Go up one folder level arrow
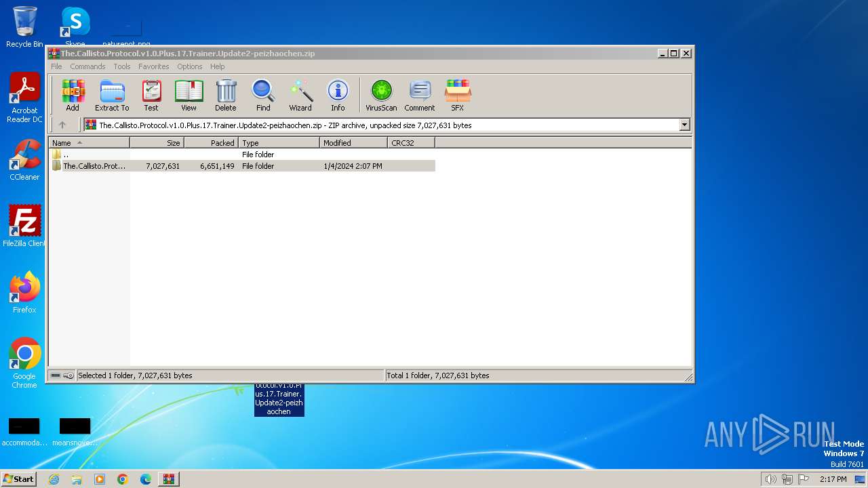 pyautogui.click(x=62, y=125)
